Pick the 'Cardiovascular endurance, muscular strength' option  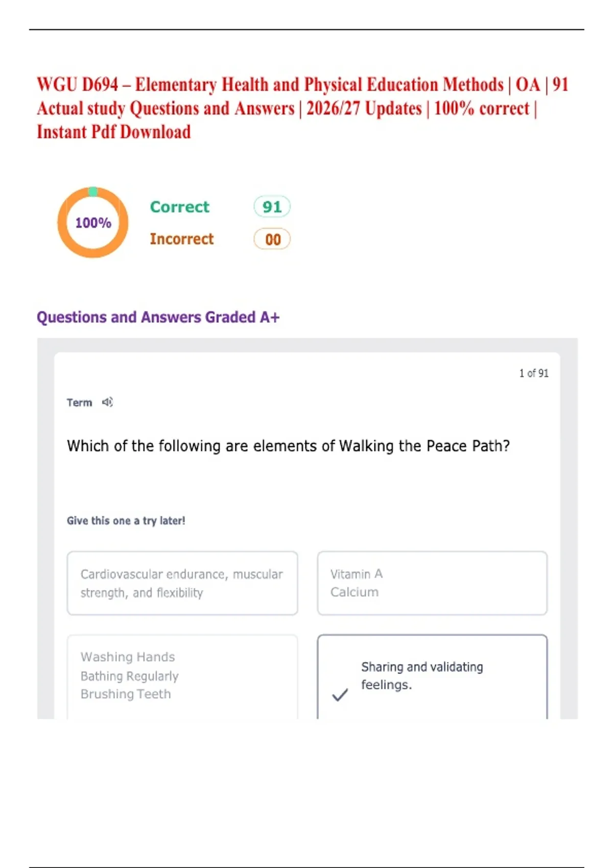[x=182, y=583]
